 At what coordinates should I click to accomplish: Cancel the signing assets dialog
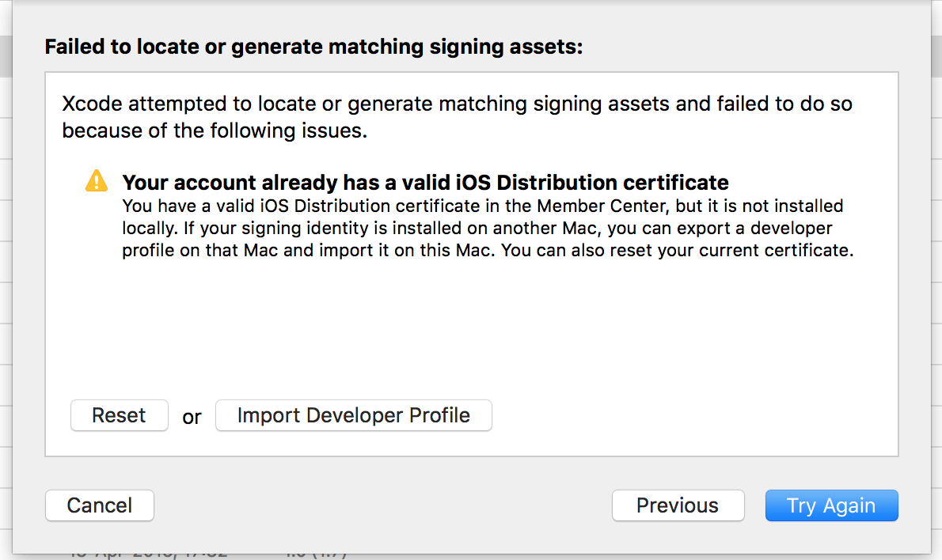pyautogui.click(x=100, y=505)
